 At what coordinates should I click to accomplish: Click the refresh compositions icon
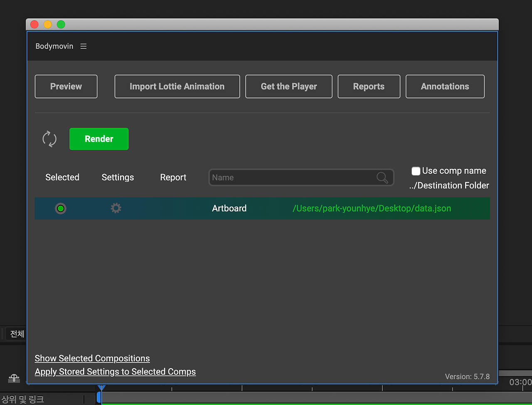pos(49,139)
